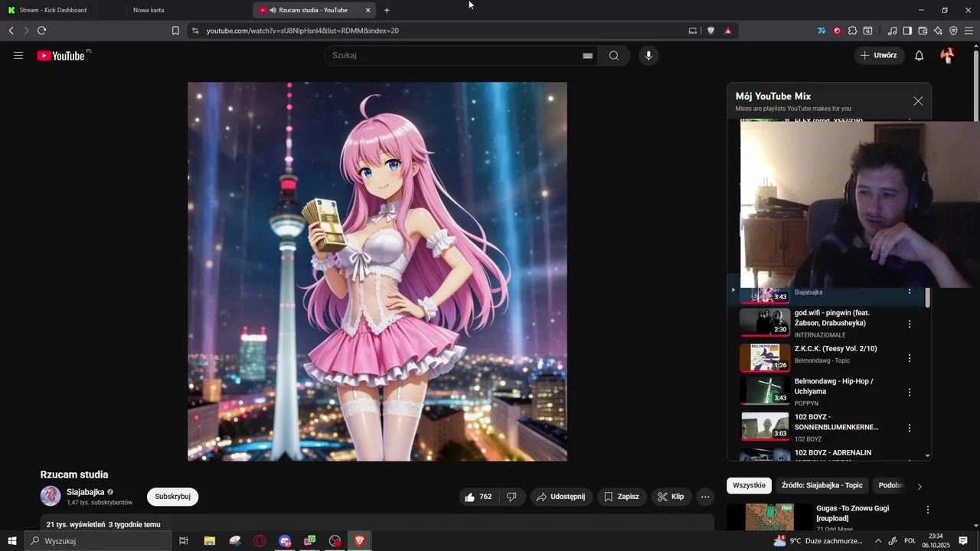980x551 pixels.
Task: Dislike the video with thumbs down
Action: 511,497
